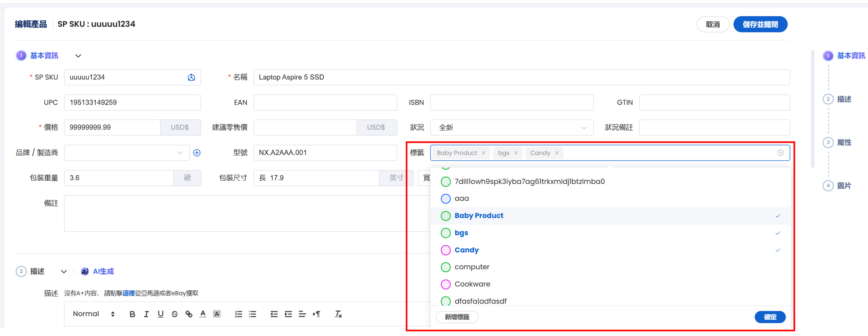The height and width of the screenshot is (336, 868).
Task: Click the plus icon to add brand
Action: point(197,153)
